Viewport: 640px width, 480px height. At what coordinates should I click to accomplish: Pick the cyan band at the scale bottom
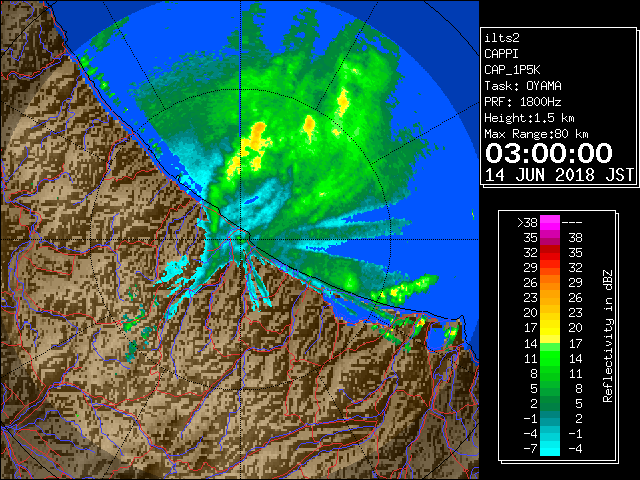550,448
